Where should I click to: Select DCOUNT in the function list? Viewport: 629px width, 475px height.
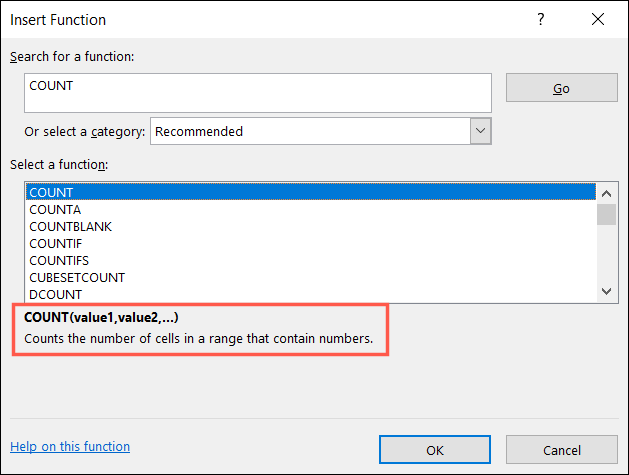pyautogui.click(x=56, y=294)
